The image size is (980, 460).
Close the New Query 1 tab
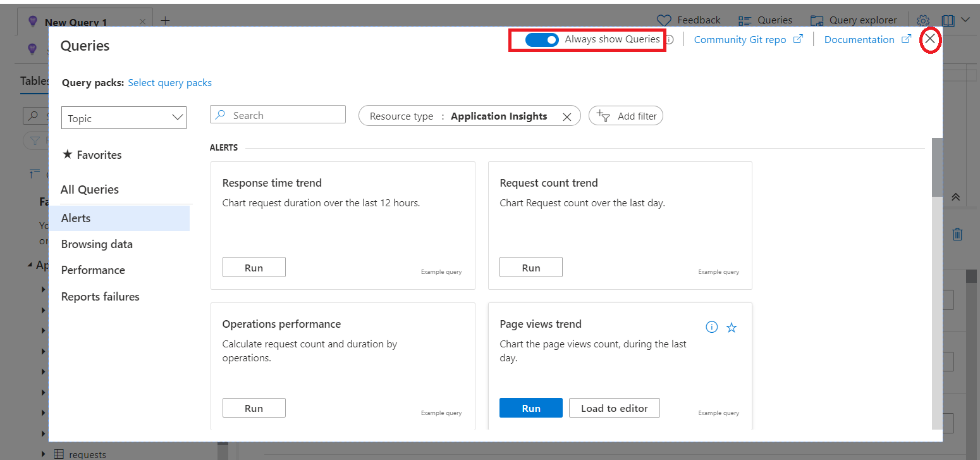(142, 22)
